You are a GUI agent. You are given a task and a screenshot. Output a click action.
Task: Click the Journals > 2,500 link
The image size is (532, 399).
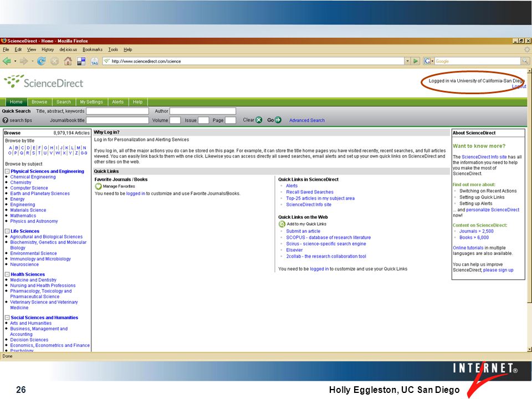(x=477, y=232)
